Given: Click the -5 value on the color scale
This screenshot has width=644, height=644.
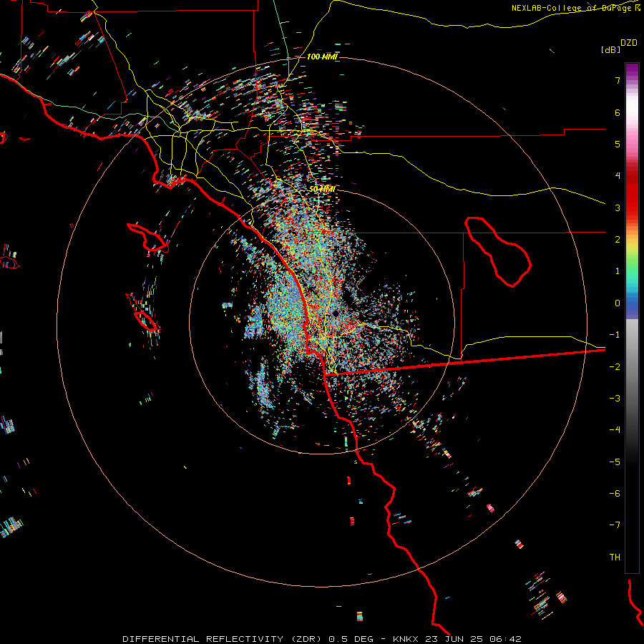Looking at the screenshot, I should pyautogui.click(x=615, y=462).
